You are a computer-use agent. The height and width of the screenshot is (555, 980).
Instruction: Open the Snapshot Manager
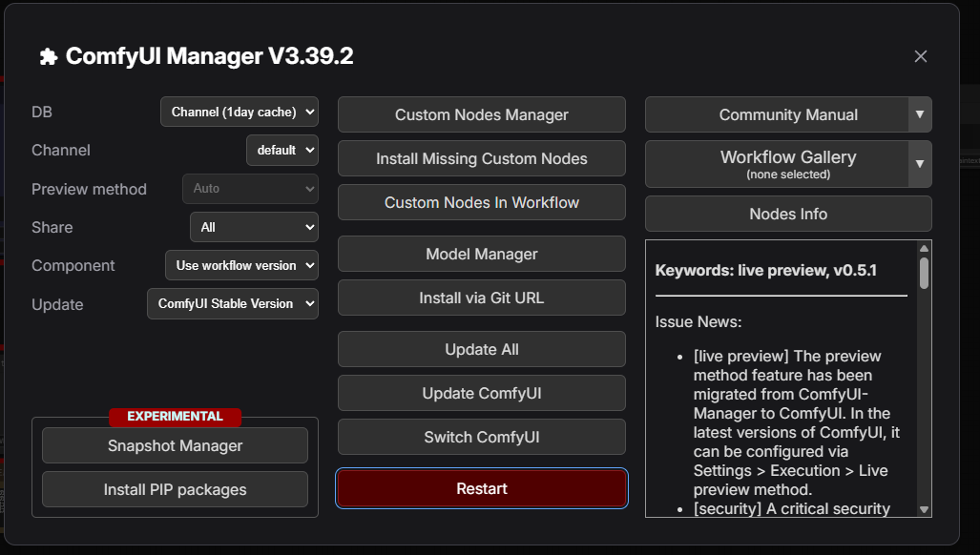[x=175, y=445]
